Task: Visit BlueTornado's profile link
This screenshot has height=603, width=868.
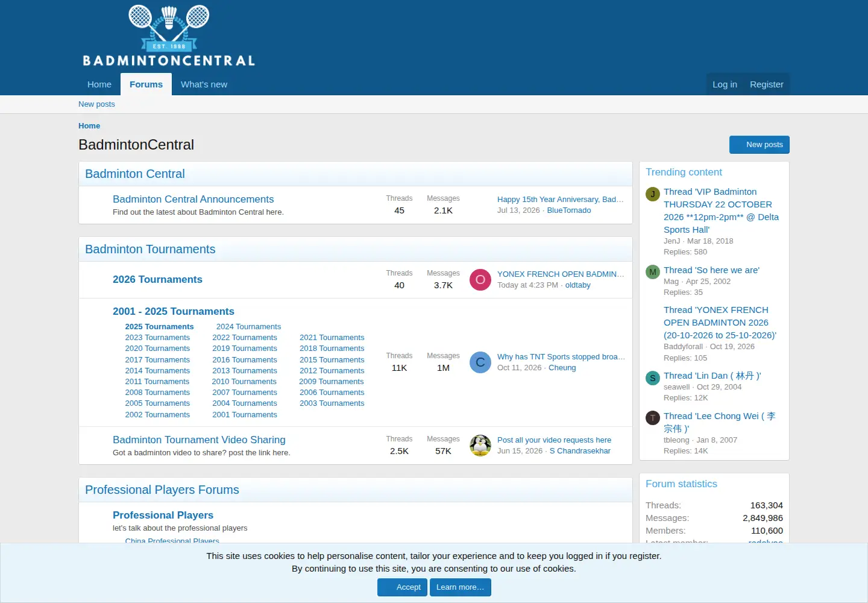Action: click(569, 210)
